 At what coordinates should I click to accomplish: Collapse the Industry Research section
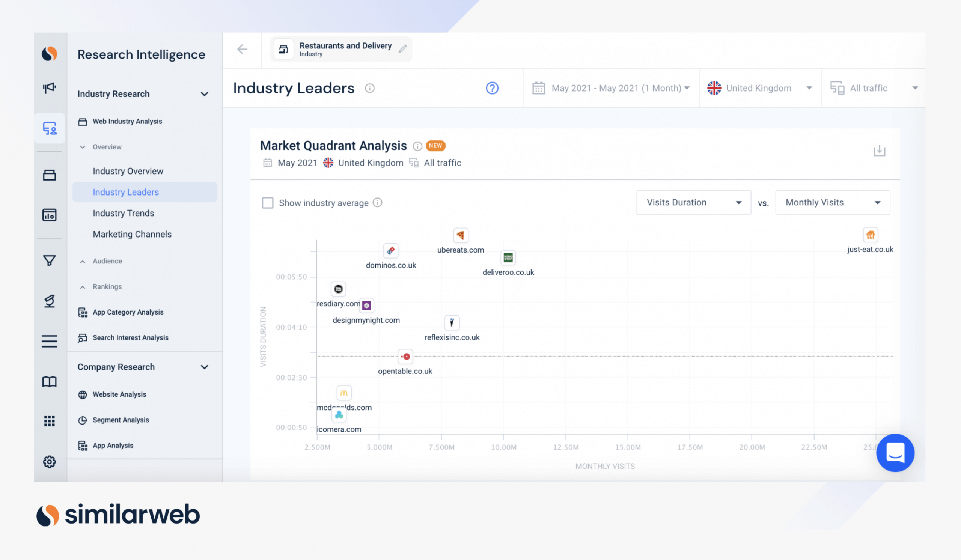point(205,94)
